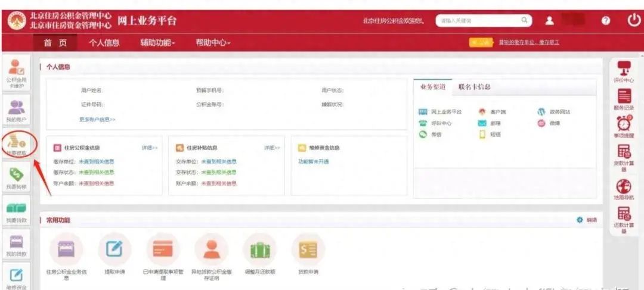The height and width of the screenshot is (290, 644).
Task: Click the 邮箱 envelope icon
Action: click(482, 123)
